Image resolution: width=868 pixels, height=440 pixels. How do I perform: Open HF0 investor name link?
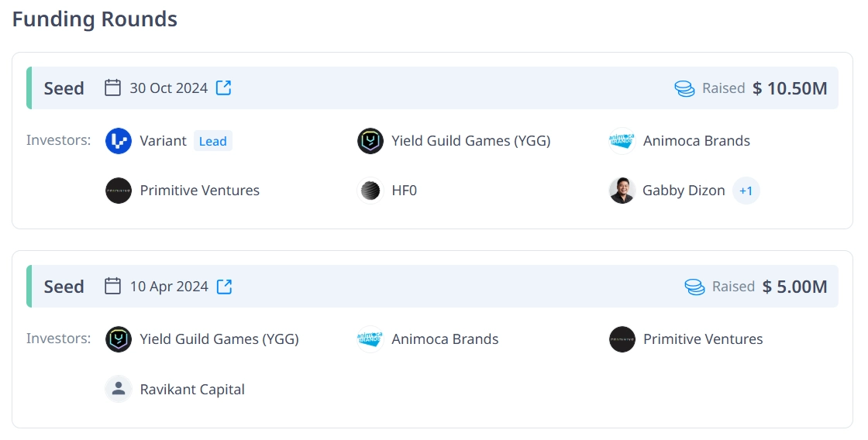[404, 191]
